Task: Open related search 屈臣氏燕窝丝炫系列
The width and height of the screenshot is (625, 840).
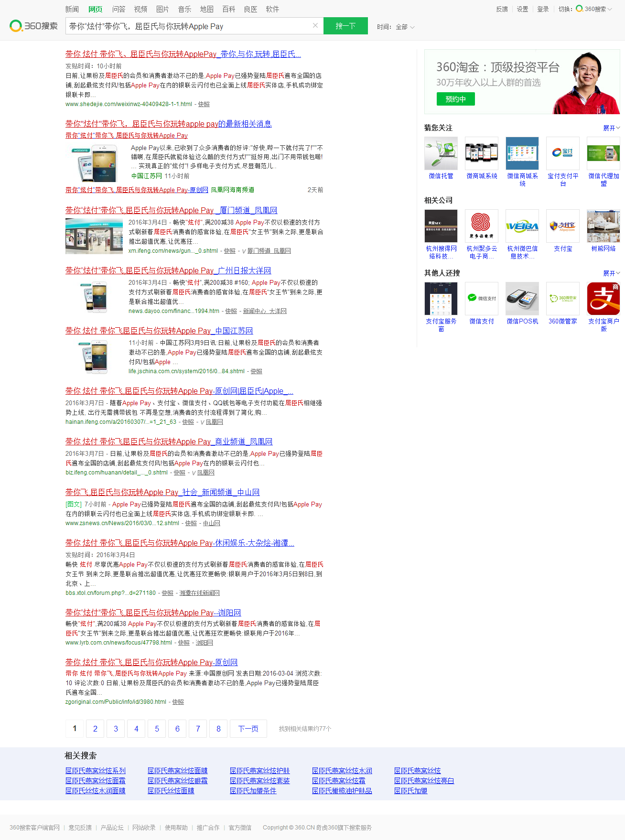Action: pyautogui.click(x=96, y=771)
